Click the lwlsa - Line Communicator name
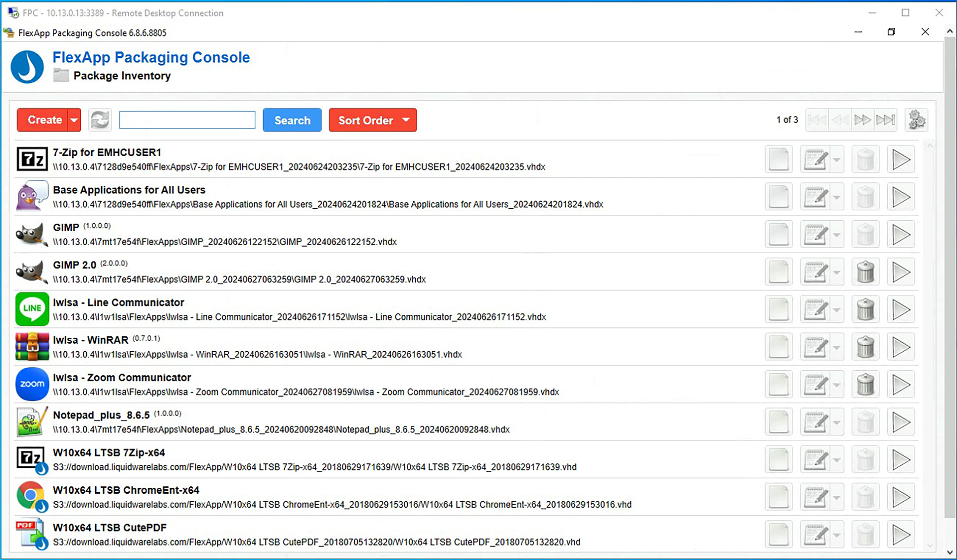This screenshot has height=560, width=957. click(118, 302)
